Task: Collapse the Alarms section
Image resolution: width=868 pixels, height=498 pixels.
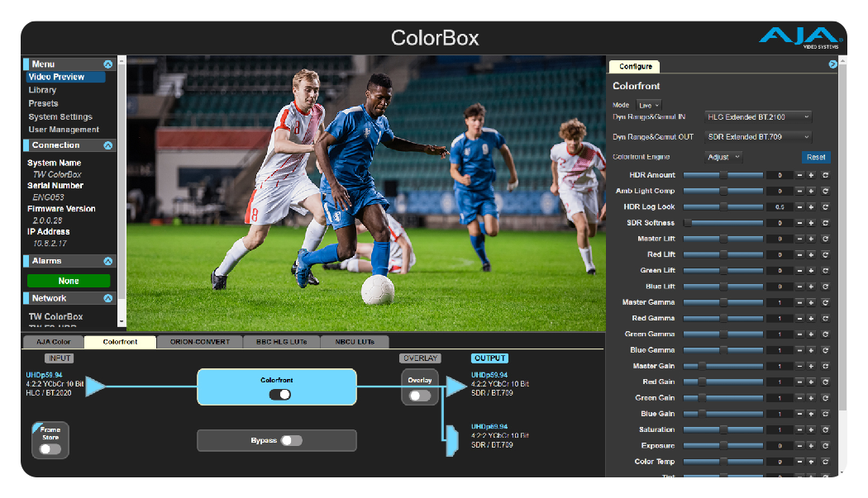Action: pyautogui.click(x=108, y=261)
